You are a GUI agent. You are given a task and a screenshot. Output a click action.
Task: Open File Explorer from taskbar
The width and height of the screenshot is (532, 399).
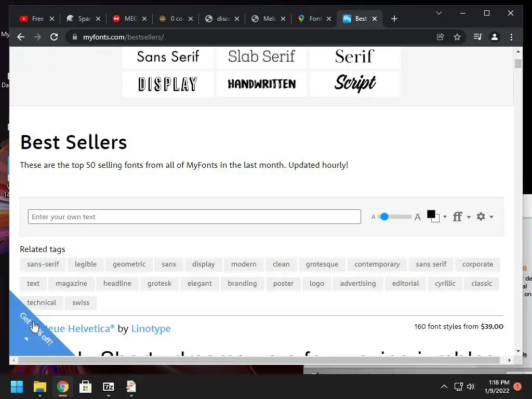point(39,387)
